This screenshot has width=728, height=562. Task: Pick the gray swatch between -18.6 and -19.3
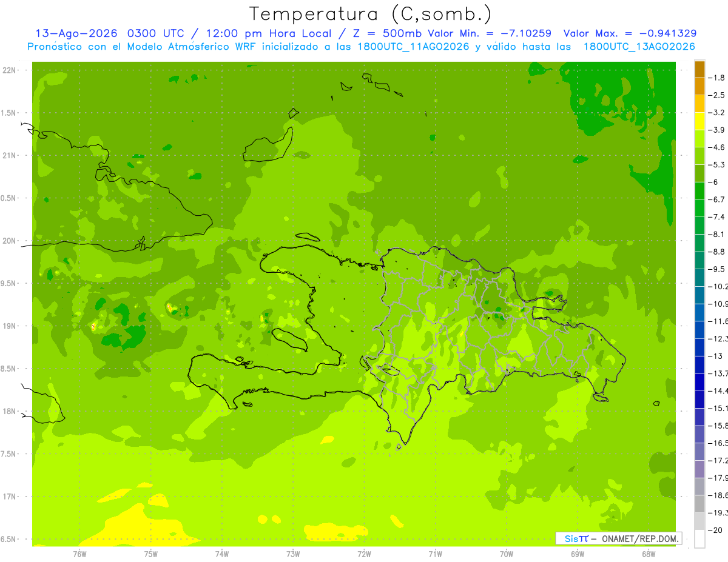click(x=699, y=504)
